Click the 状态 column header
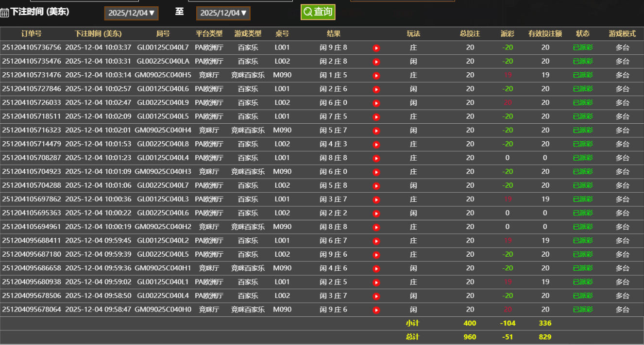This screenshot has width=644, height=345. [x=582, y=33]
